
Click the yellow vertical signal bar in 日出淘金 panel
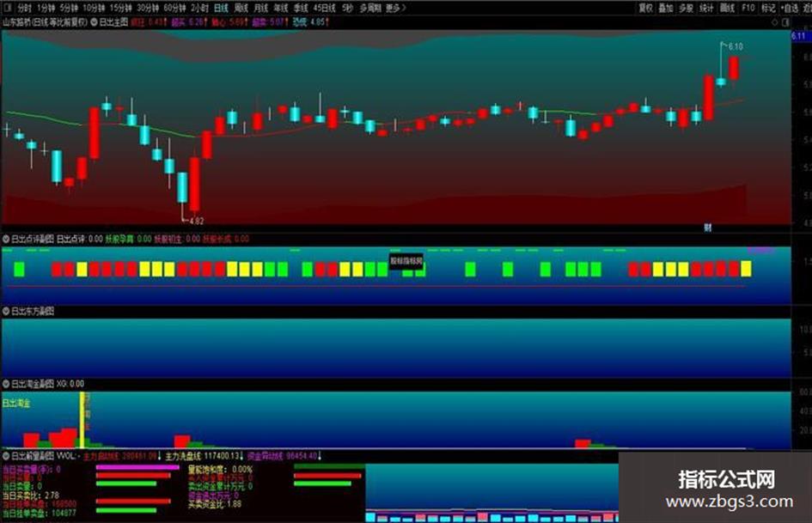(x=82, y=420)
